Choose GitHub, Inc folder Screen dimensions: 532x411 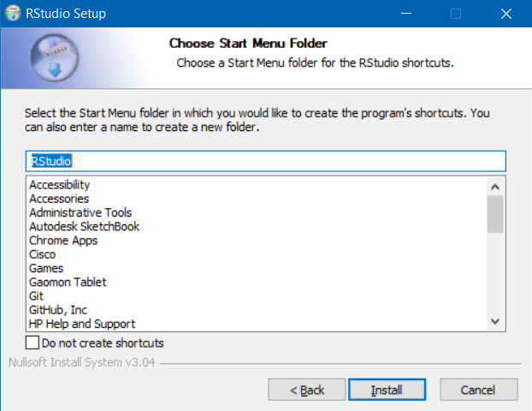(x=58, y=310)
